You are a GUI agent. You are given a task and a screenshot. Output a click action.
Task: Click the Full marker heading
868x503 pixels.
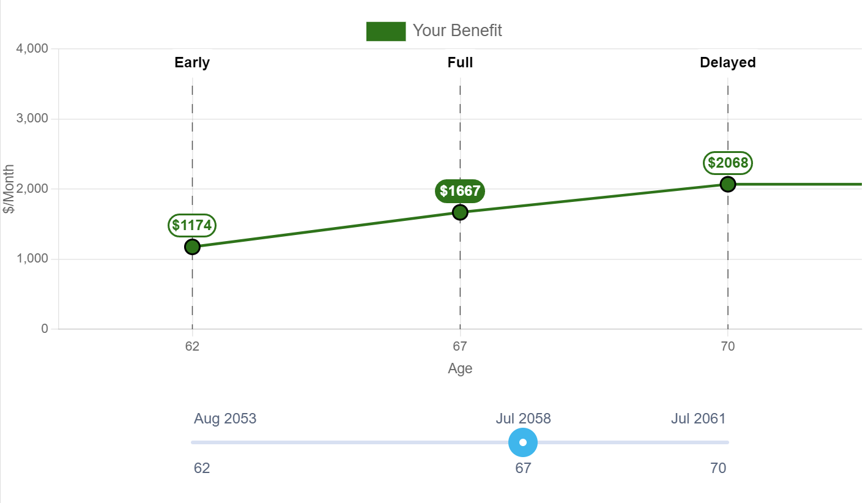tap(460, 62)
